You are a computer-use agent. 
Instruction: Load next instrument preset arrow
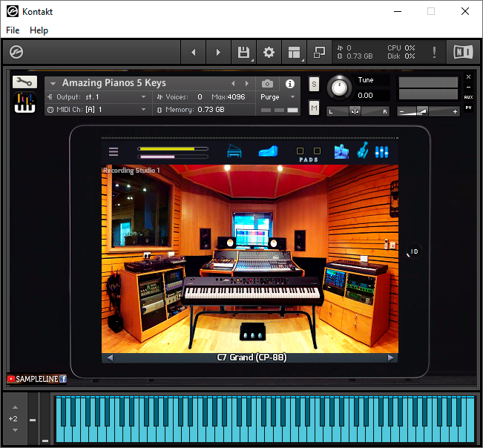247,83
